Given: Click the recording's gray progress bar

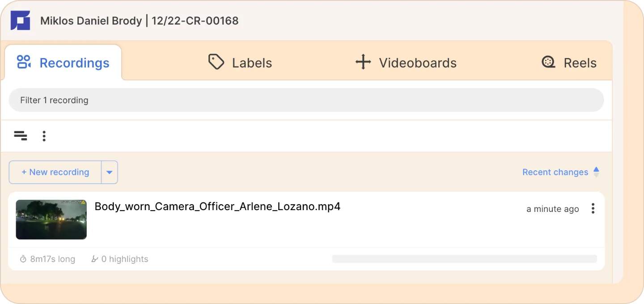Looking at the screenshot, I should pyautogui.click(x=464, y=259).
